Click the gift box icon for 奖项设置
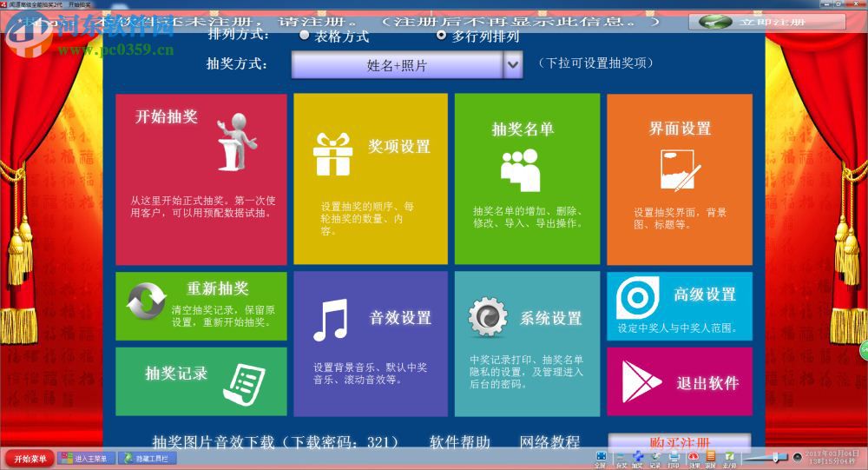The image size is (868, 470). [x=332, y=155]
